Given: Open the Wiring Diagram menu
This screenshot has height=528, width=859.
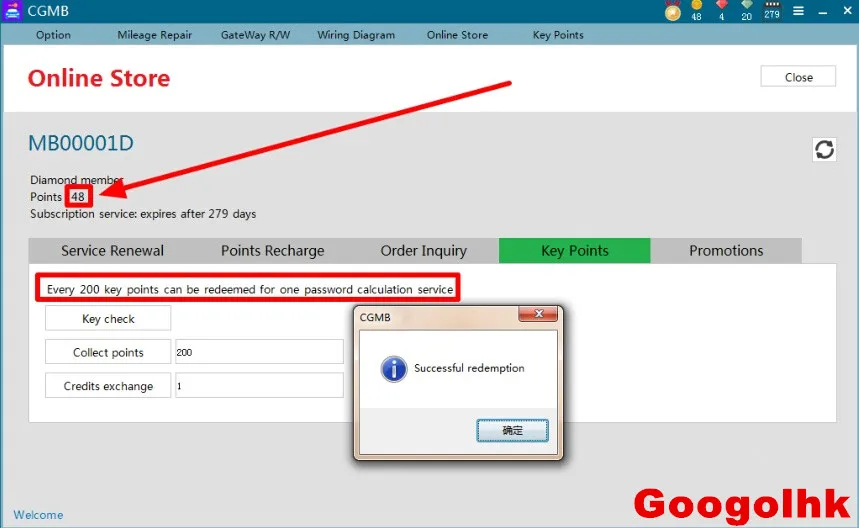Looking at the screenshot, I should [356, 35].
